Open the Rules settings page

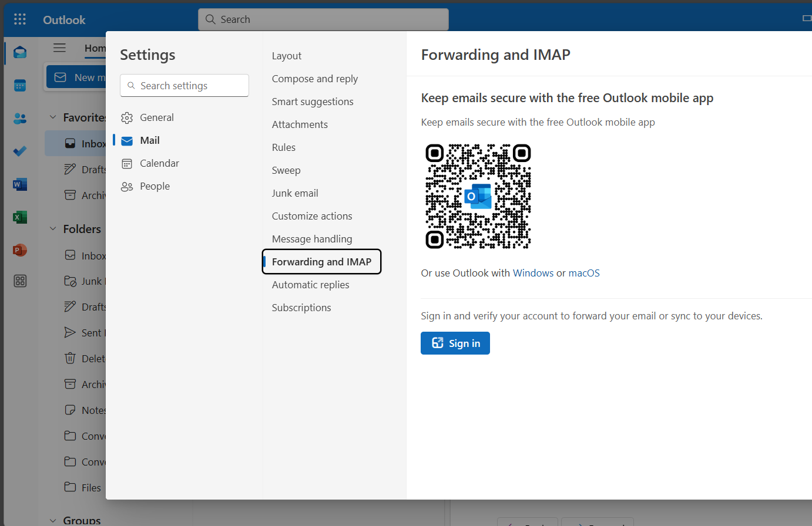(284, 147)
